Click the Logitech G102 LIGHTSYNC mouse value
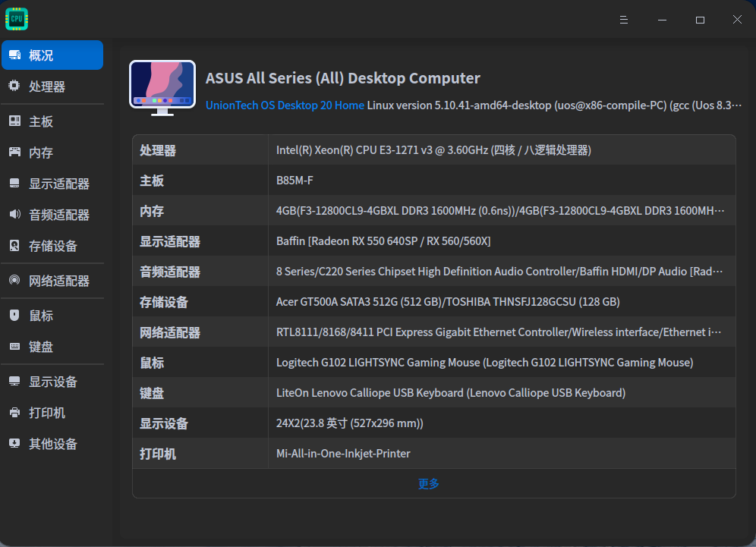The height and width of the screenshot is (547, 756). 484,363
